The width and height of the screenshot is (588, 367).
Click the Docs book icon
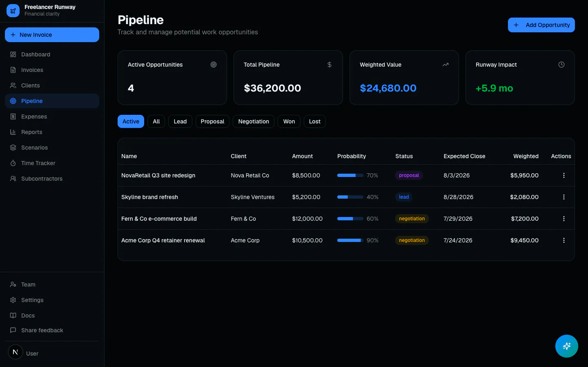[13, 316]
